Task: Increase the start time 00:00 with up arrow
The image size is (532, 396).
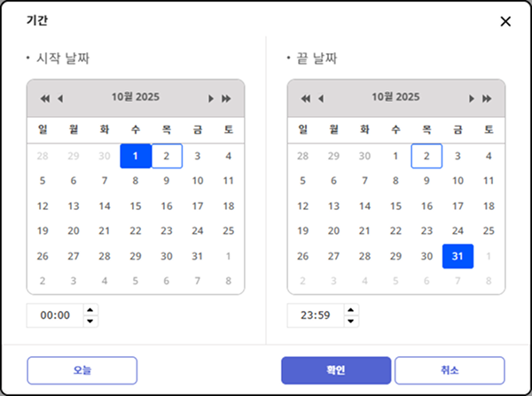Action: point(90,310)
